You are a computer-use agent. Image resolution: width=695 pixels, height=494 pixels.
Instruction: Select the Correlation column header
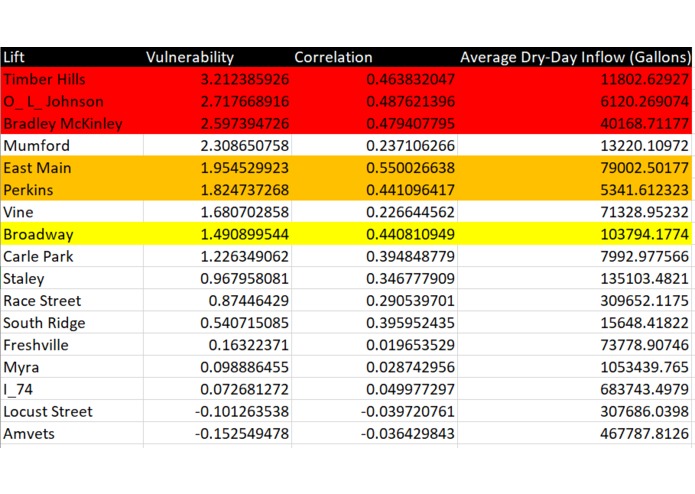[374, 57]
